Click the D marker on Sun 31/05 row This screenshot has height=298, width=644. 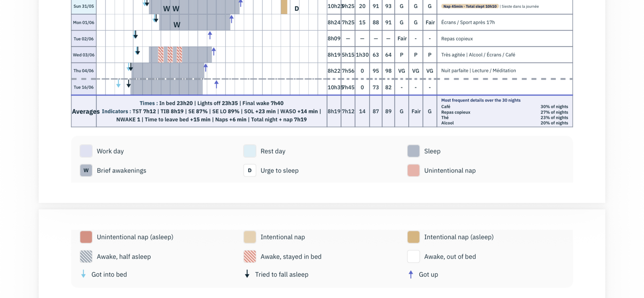click(297, 9)
